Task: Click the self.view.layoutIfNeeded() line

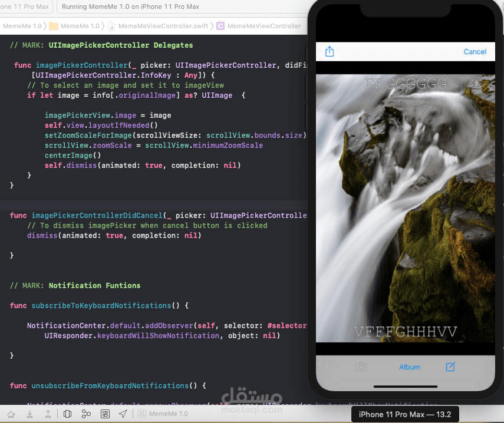Action: [101, 125]
